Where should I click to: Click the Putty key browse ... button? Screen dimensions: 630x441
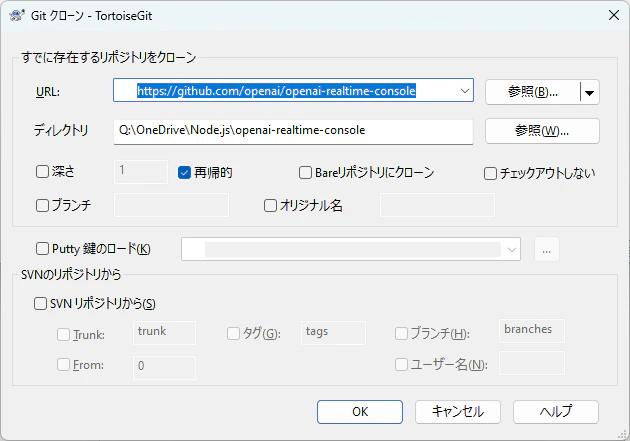[546, 249]
